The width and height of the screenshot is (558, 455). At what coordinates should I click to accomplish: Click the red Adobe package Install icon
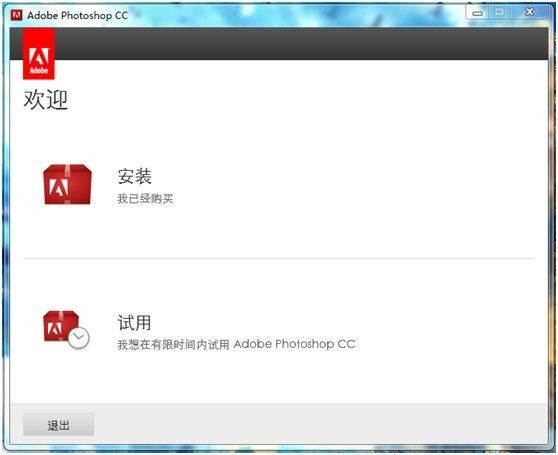coord(67,184)
